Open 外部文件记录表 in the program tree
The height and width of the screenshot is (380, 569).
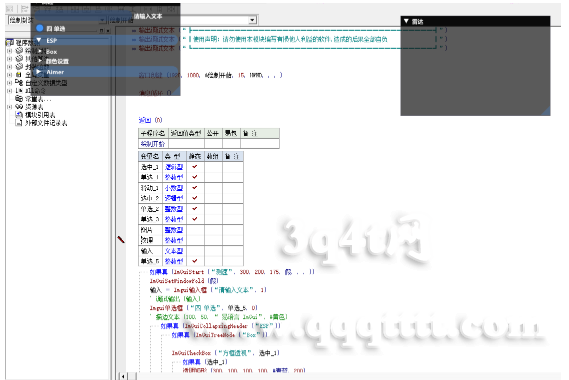point(46,123)
